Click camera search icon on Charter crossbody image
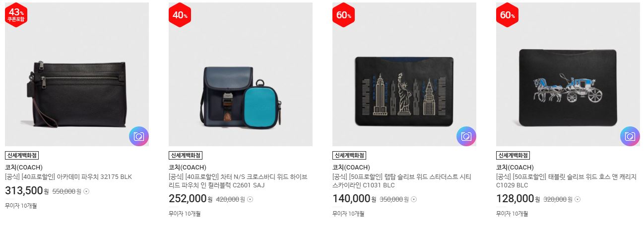Image resolution: width=644 pixels, height=228 pixels. pyautogui.click(x=303, y=136)
